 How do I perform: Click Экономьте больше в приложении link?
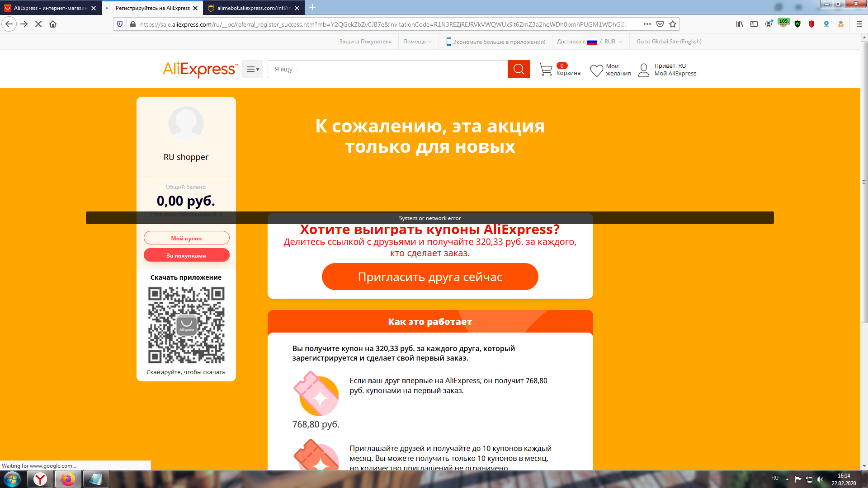pos(495,42)
